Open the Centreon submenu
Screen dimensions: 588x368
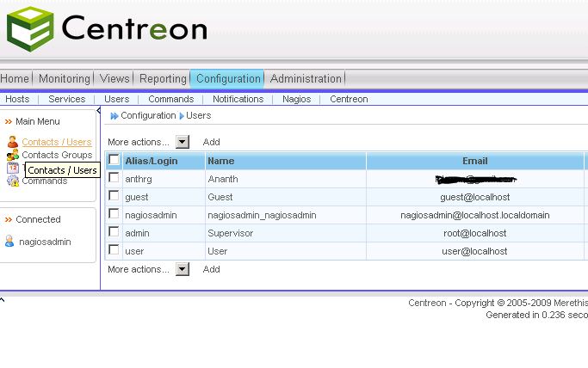[x=349, y=99]
